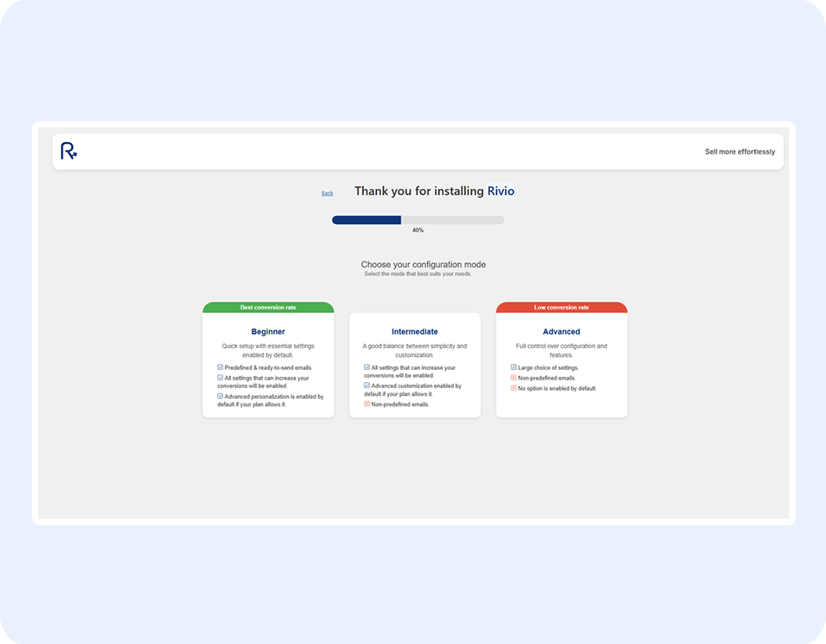Click the 40% progress bar

click(x=418, y=219)
